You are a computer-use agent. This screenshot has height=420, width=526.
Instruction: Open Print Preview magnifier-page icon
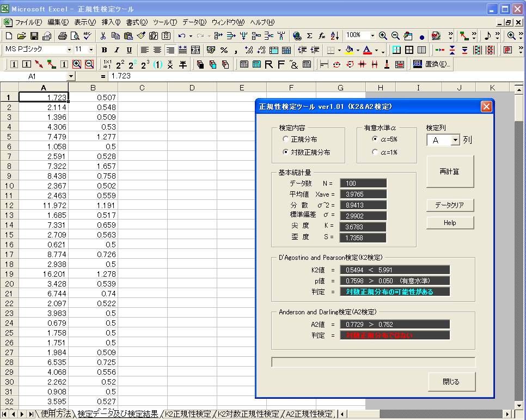[x=75, y=35]
